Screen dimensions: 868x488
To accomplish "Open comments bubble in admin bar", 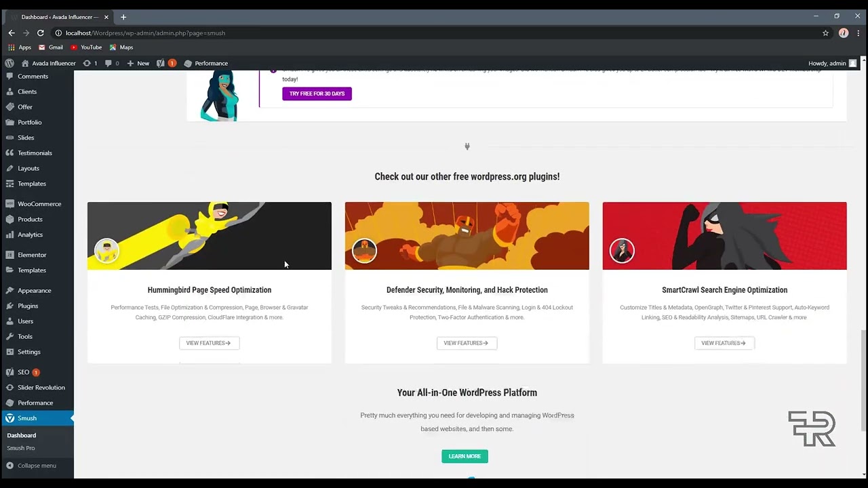I will pyautogui.click(x=112, y=63).
